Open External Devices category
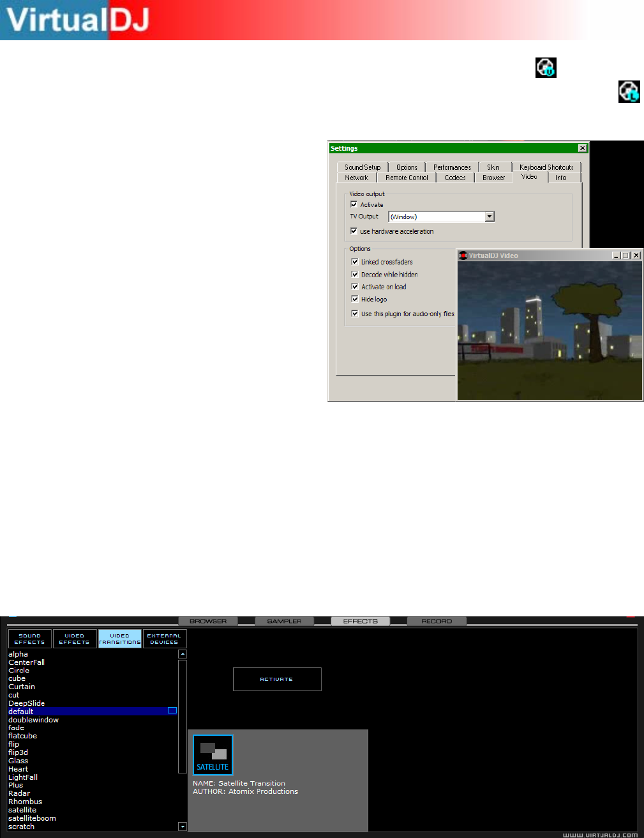 click(x=165, y=639)
